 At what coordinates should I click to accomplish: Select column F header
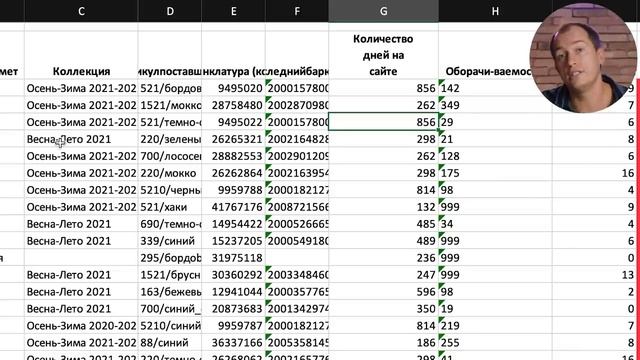297,11
